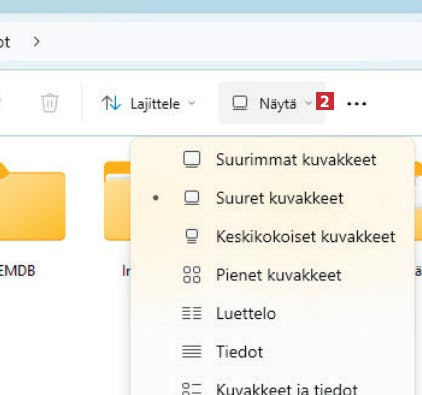Click the Näytä monitor icon in toolbar

[x=240, y=103]
